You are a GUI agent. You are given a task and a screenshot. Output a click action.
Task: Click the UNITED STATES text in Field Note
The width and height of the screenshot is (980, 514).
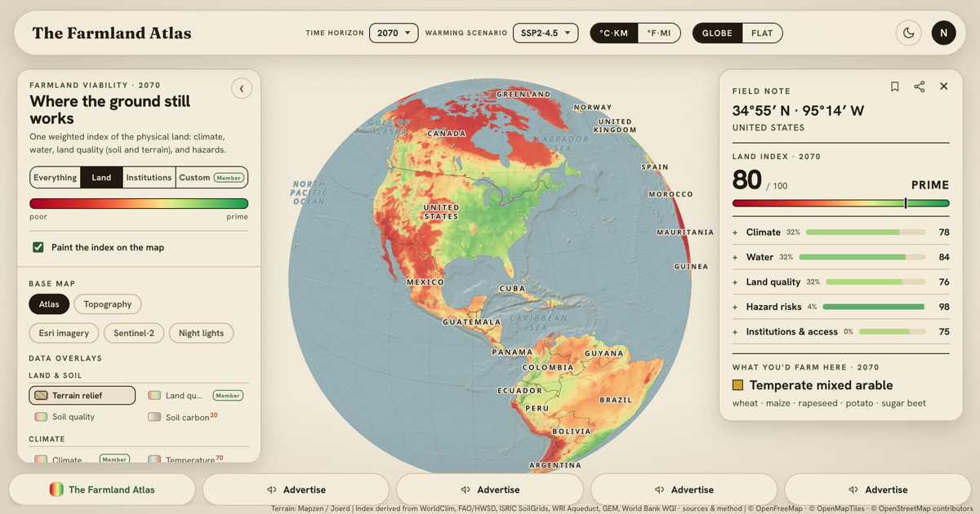[768, 128]
